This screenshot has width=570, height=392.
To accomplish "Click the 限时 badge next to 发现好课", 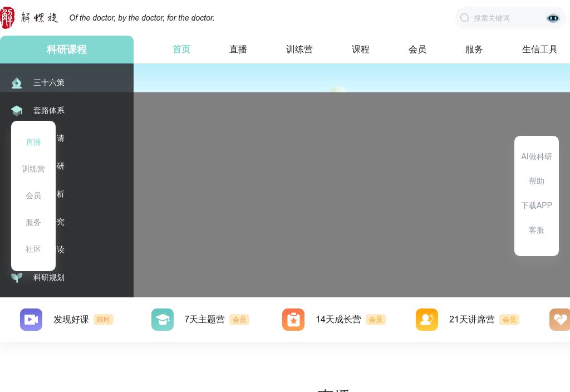I will click(104, 320).
